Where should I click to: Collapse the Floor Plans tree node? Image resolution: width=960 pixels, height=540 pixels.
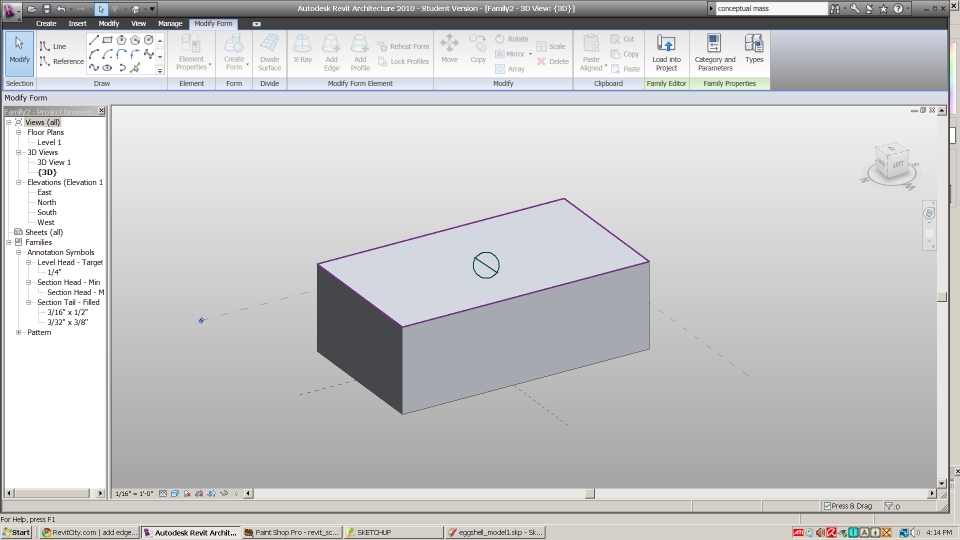(x=19, y=132)
